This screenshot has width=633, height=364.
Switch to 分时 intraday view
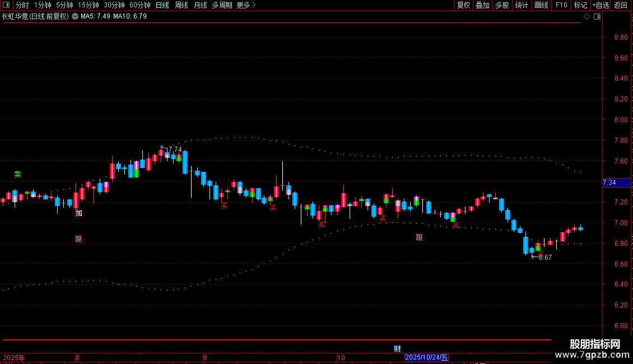pyautogui.click(x=22, y=5)
